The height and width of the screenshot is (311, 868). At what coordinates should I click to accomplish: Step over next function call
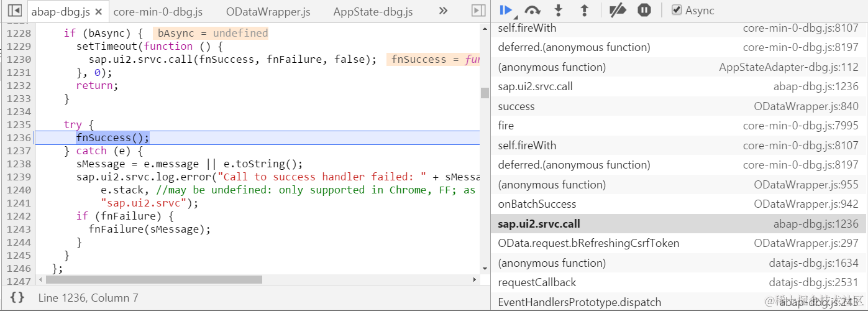[x=532, y=10]
